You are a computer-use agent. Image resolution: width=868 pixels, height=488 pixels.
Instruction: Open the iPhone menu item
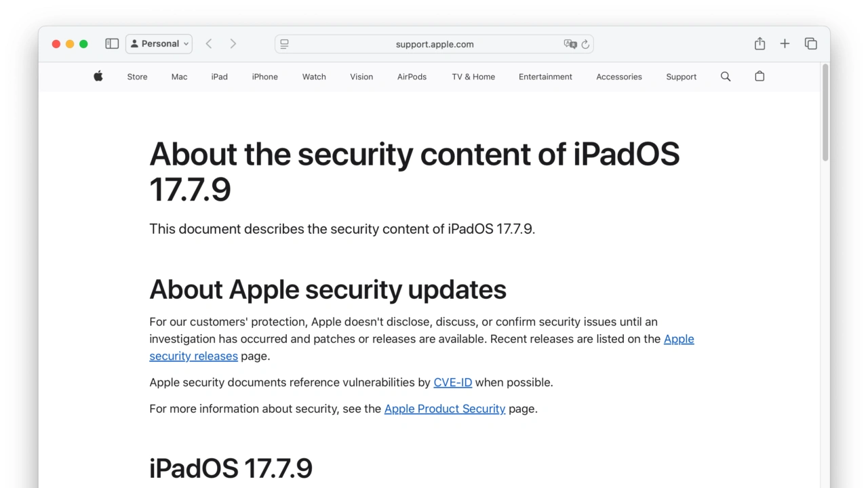[264, 77]
